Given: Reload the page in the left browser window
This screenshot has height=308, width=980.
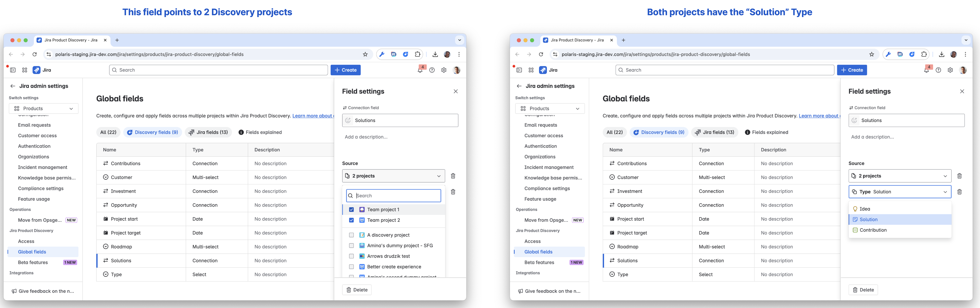Looking at the screenshot, I should click(x=35, y=55).
